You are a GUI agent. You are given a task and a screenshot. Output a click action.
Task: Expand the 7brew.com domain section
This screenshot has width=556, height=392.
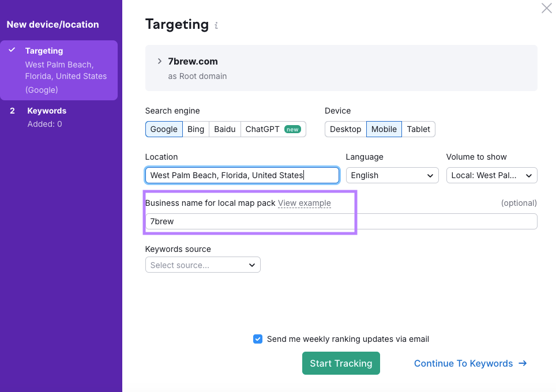tap(160, 61)
